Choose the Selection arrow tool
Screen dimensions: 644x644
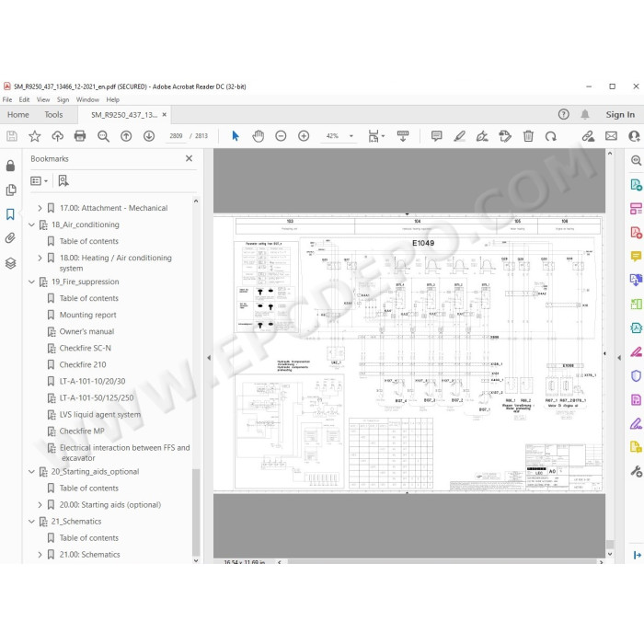[236, 136]
